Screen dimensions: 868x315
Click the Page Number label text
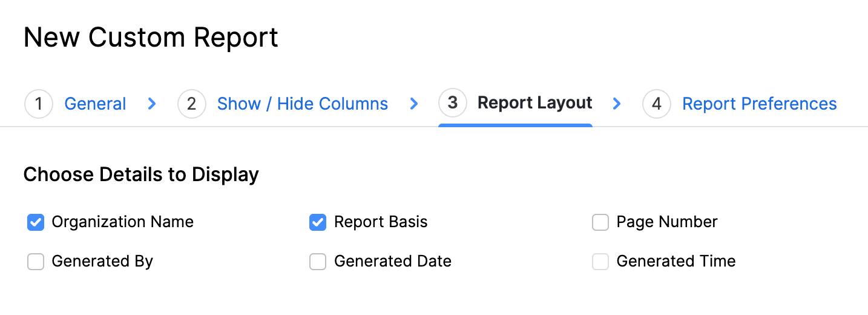(666, 222)
